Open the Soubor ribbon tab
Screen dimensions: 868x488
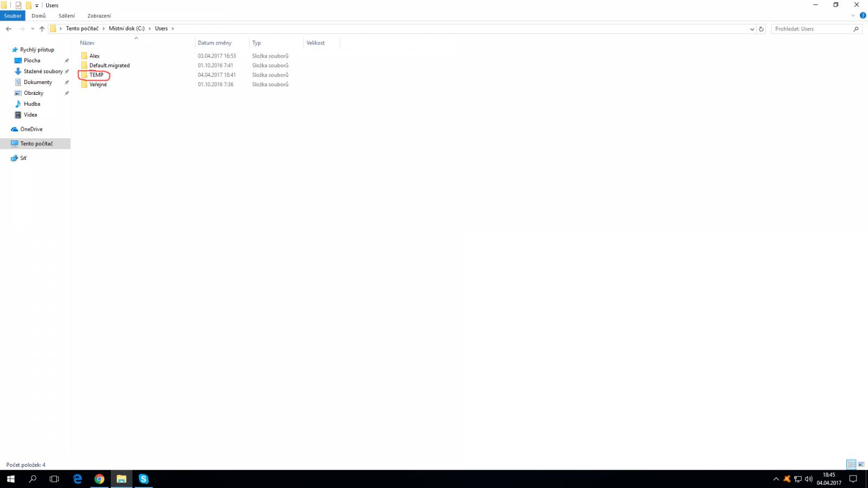(12, 16)
